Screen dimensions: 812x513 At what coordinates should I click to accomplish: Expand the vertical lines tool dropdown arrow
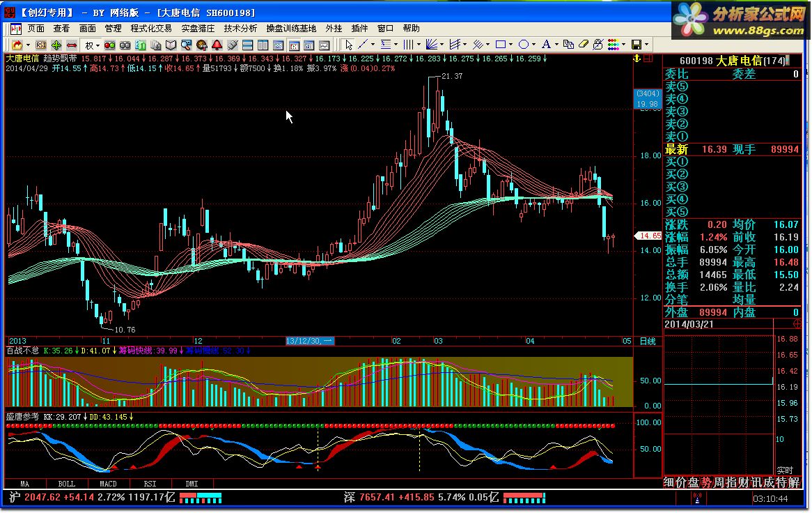coord(419,45)
